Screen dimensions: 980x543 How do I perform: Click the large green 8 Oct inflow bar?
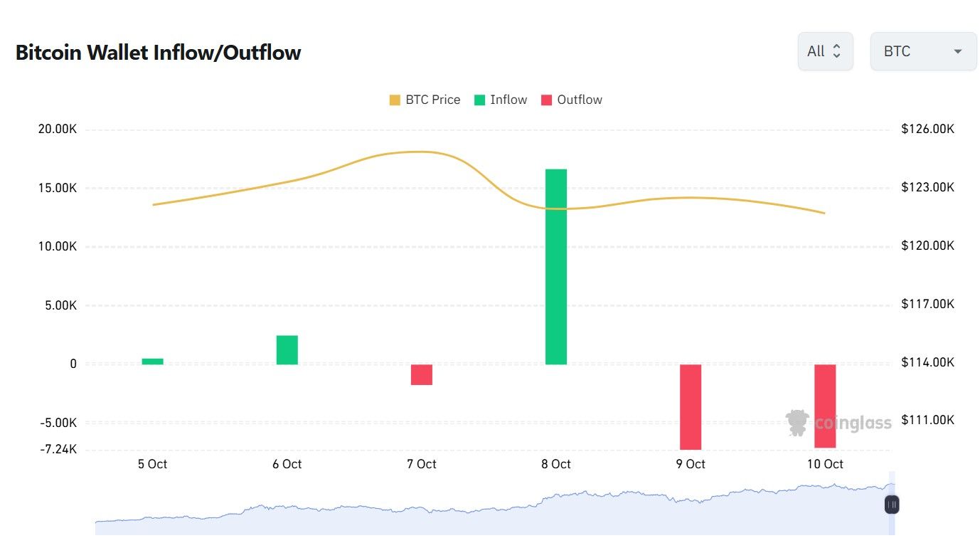pos(556,267)
